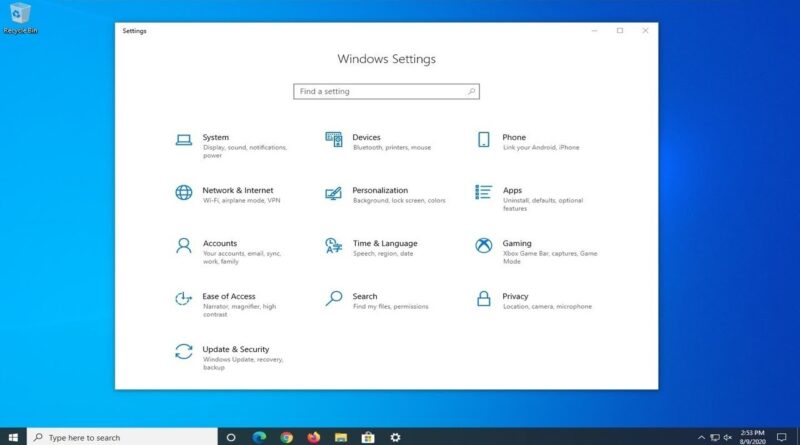Select the Accounts person icon
This screenshot has width=800, height=445.
coord(184,246)
